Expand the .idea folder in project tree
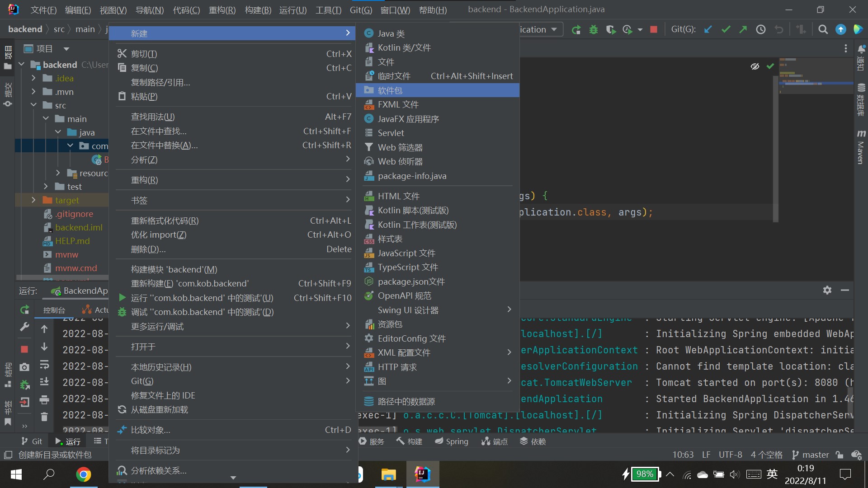The height and width of the screenshot is (488, 868). (x=33, y=78)
